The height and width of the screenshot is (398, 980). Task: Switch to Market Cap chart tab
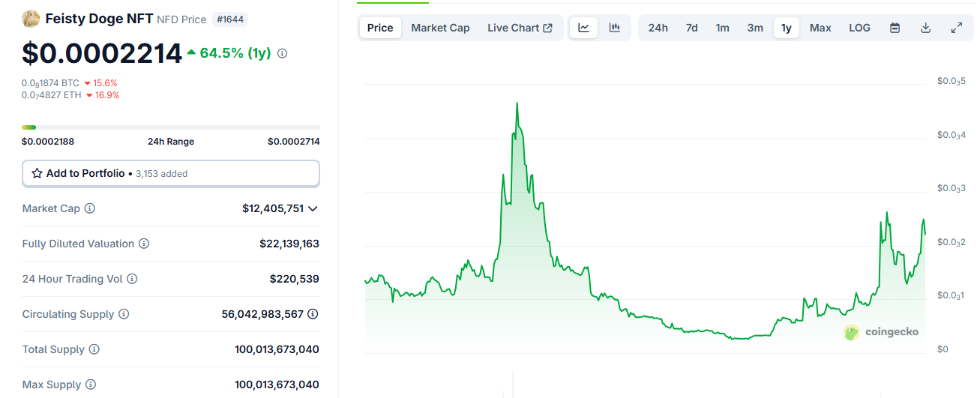coord(440,28)
